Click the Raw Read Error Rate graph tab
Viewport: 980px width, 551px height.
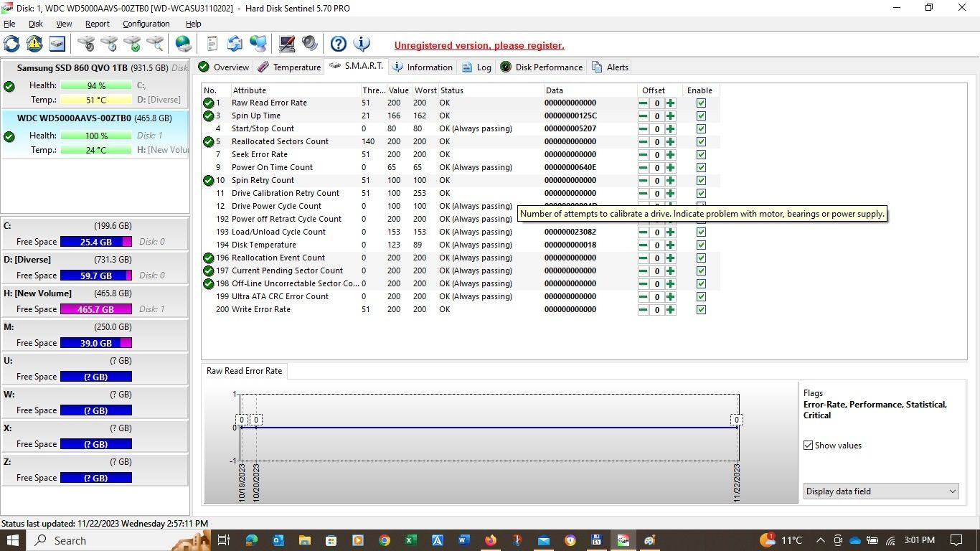[244, 371]
